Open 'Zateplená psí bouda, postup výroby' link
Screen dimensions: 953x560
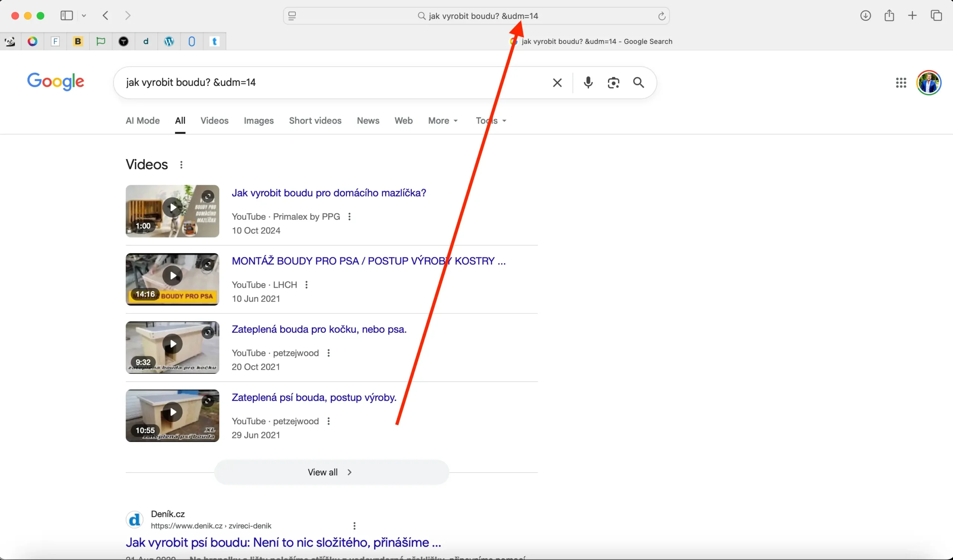314,398
